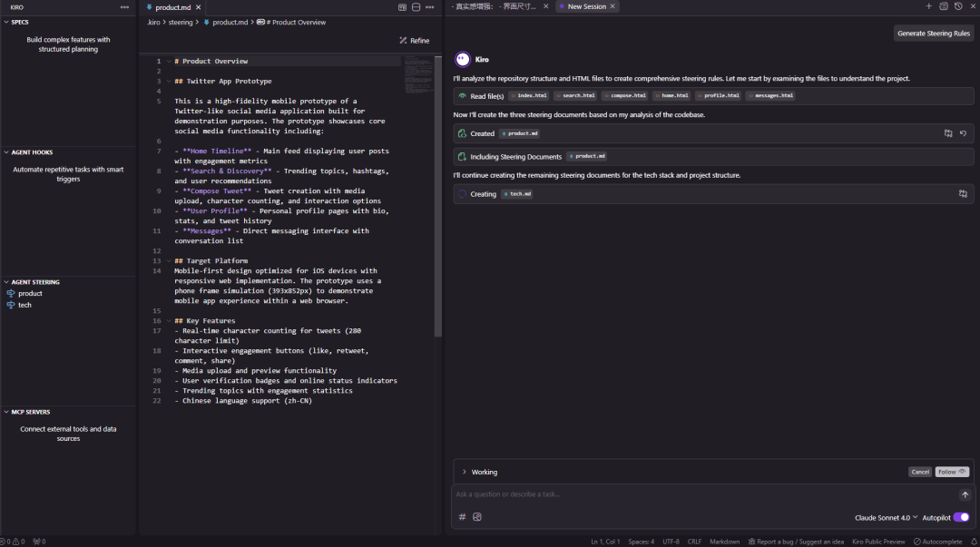Split the product.md editor

point(416,7)
